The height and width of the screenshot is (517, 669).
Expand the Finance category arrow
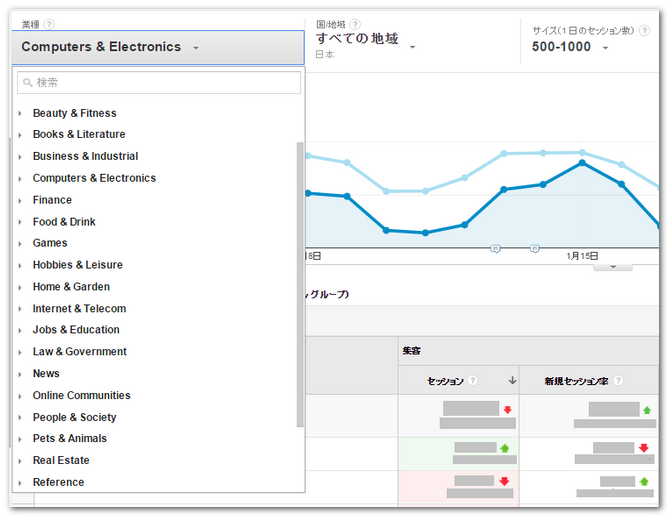tap(20, 201)
